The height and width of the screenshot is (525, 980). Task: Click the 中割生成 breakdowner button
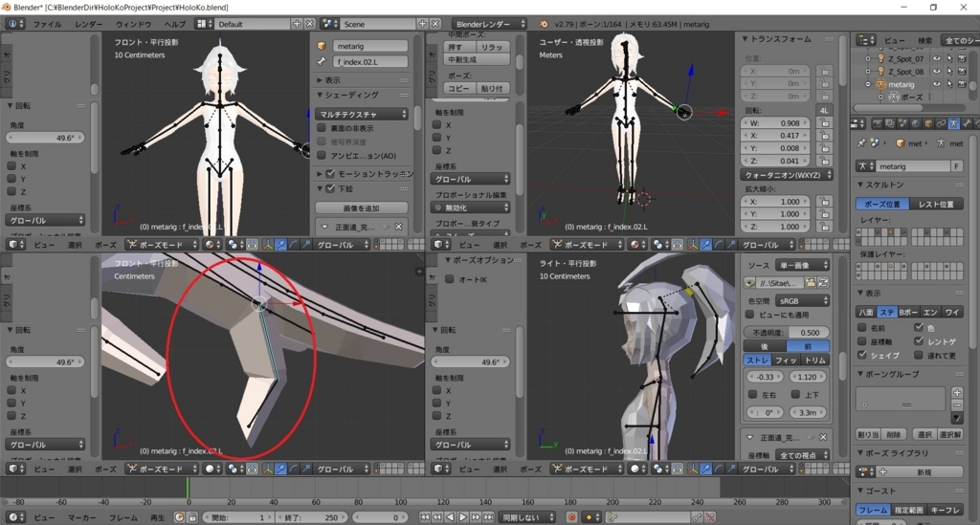[x=477, y=60]
